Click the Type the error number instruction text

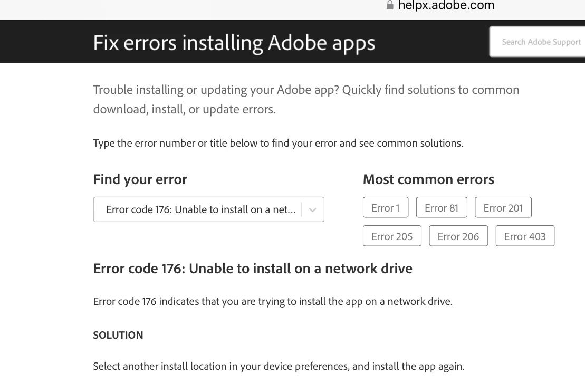[278, 143]
